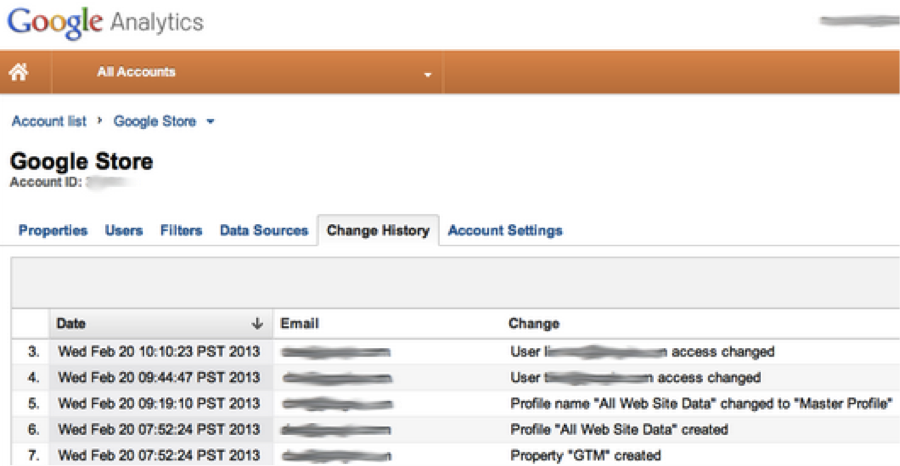Expand the Google Store breadcrumb arrow
Viewport: 900px width, 466px height.
[x=210, y=122]
